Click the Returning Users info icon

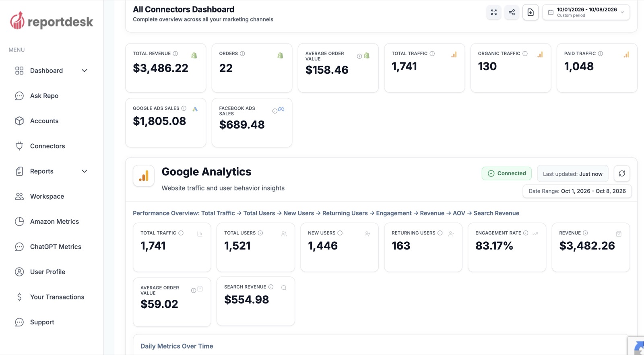pyautogui.click(x=440, y=233)
